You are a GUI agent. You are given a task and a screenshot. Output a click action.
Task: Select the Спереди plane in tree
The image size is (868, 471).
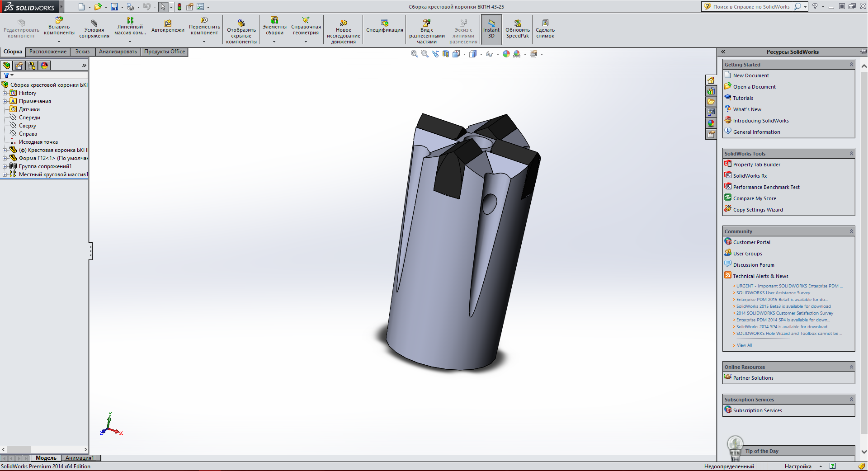[x=29, y=118]
